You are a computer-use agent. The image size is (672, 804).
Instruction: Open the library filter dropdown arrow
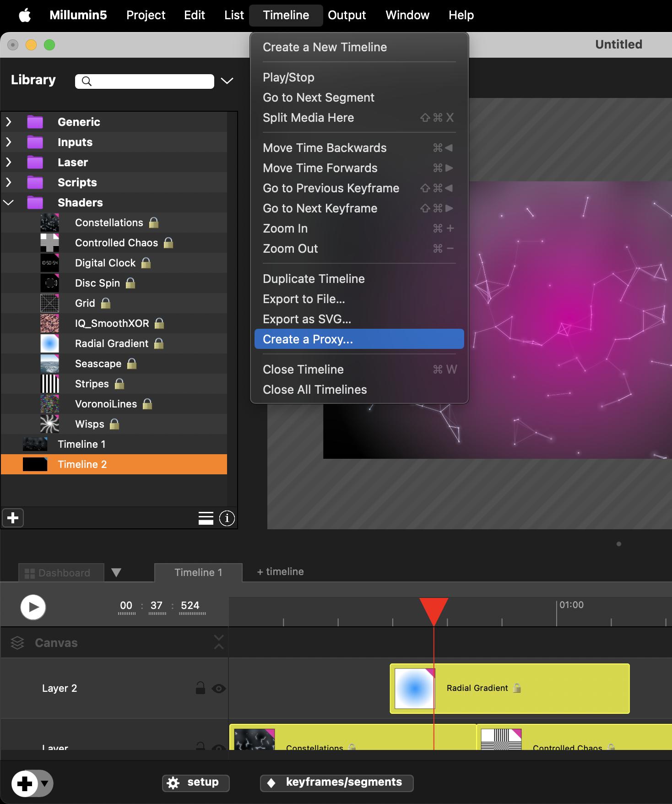(x=227, y=81)
